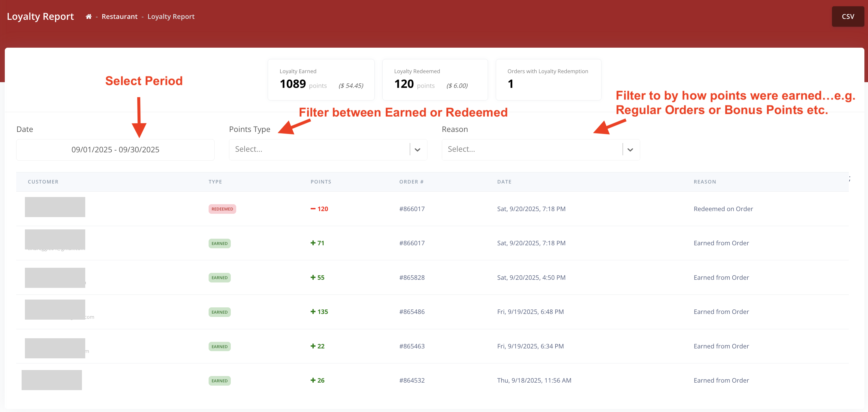The height and width of the screenshot is (412, 868).
Task: Click the EARNED badge for order #864532
Action: point(219,381)
